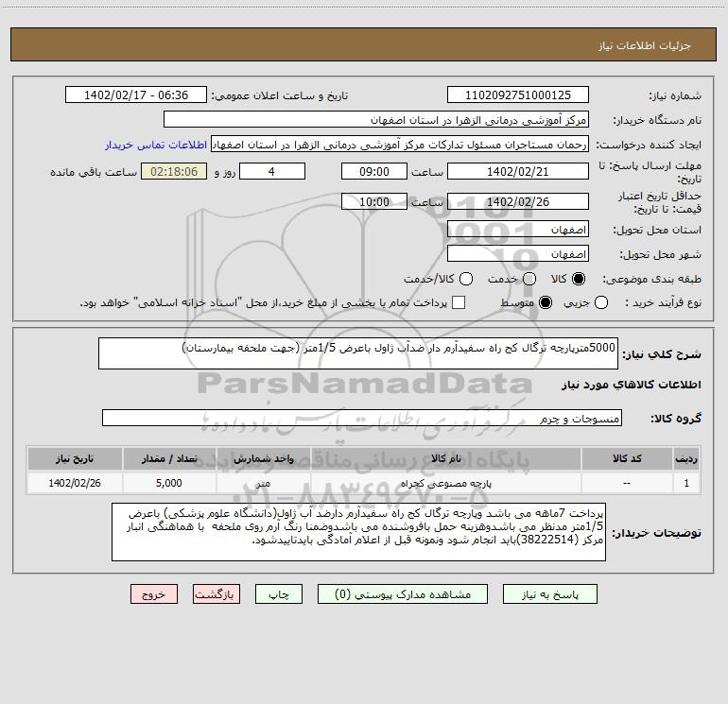Select the کالا radio button
Image resolution: width=728 pixels, height=704 pixels.
579,279
